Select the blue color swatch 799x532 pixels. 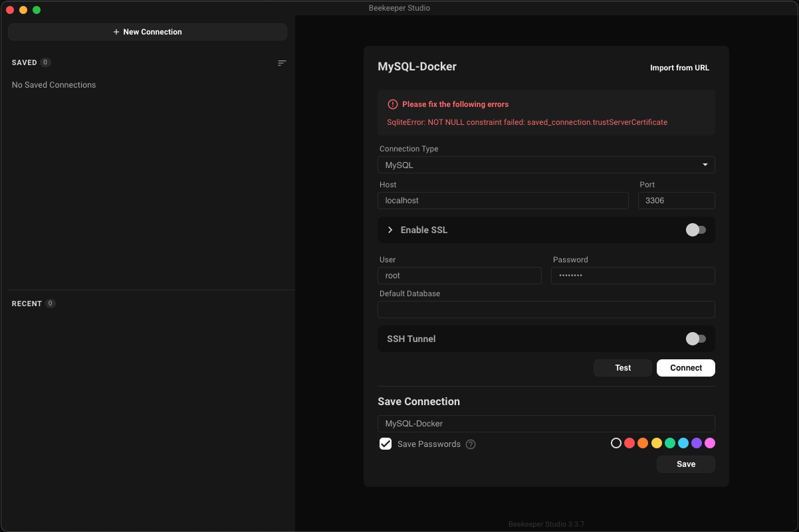point(683,443)
